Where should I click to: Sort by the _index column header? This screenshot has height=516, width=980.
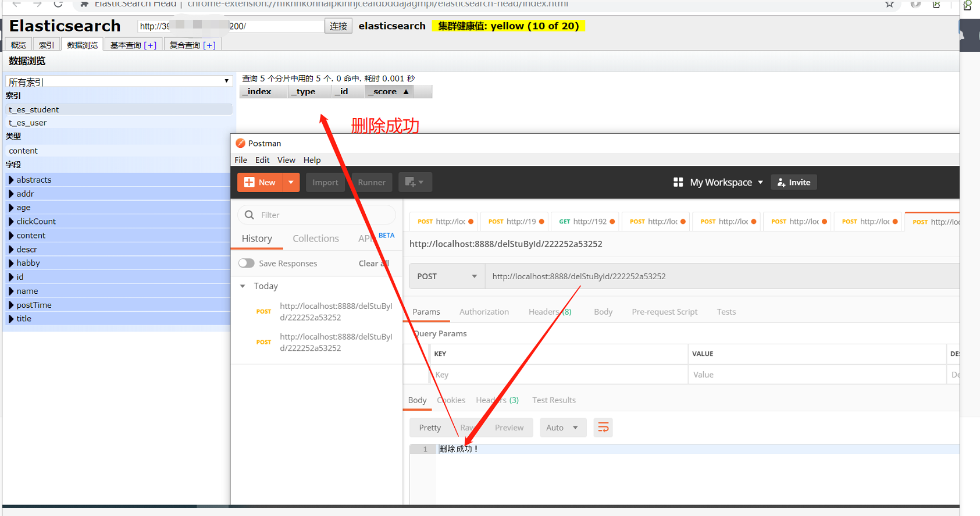tap(264, 91)
